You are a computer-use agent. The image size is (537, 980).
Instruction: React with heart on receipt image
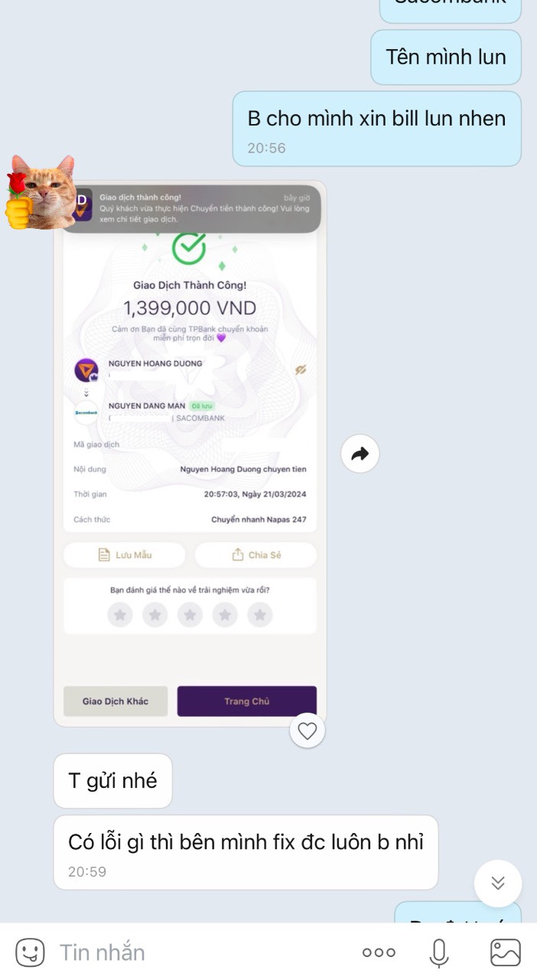click(307, 731)
